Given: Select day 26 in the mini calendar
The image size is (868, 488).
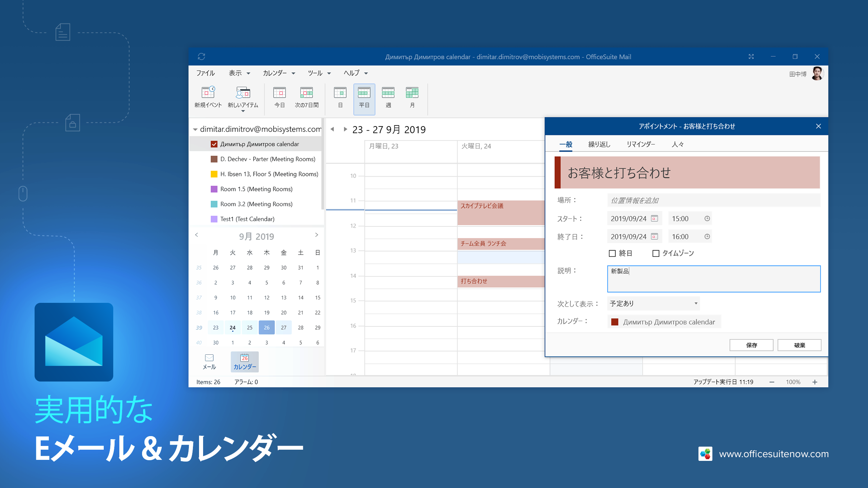Looking at the screenshot, I should (267, 328).
